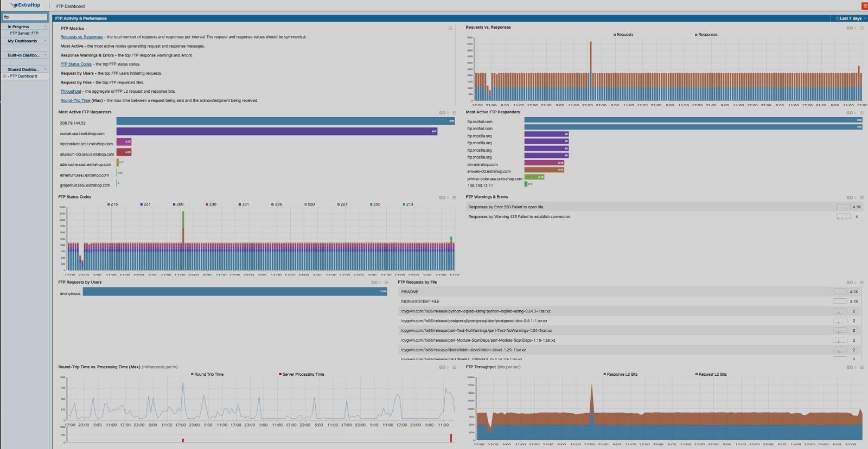Click GO on FTP Requests by File

click(851, 283)
